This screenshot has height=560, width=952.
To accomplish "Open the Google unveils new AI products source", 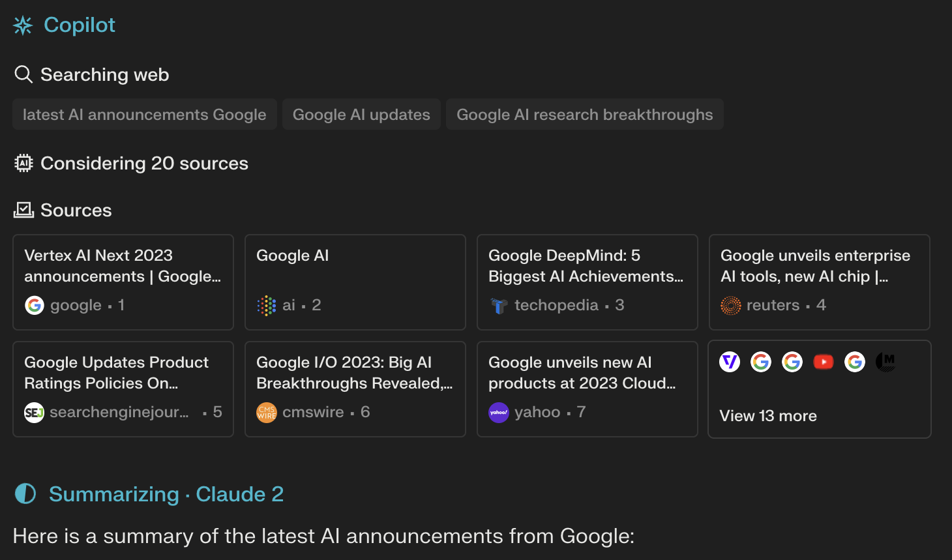I will pos(588,389).
